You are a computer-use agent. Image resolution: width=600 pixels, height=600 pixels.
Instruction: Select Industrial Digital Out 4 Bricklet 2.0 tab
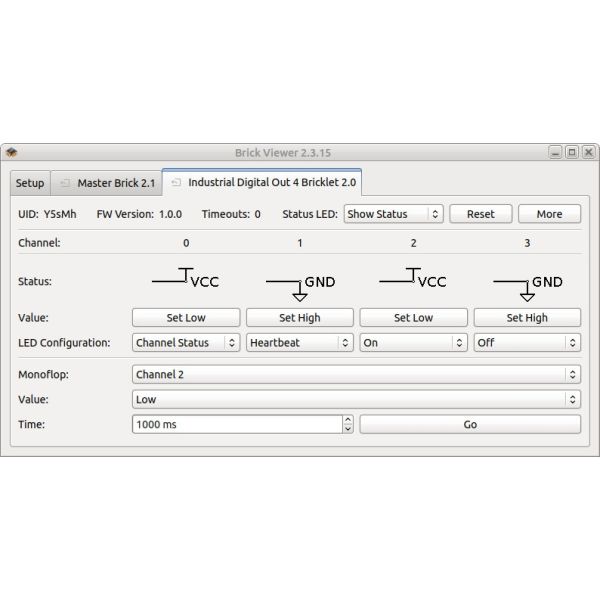262,182
